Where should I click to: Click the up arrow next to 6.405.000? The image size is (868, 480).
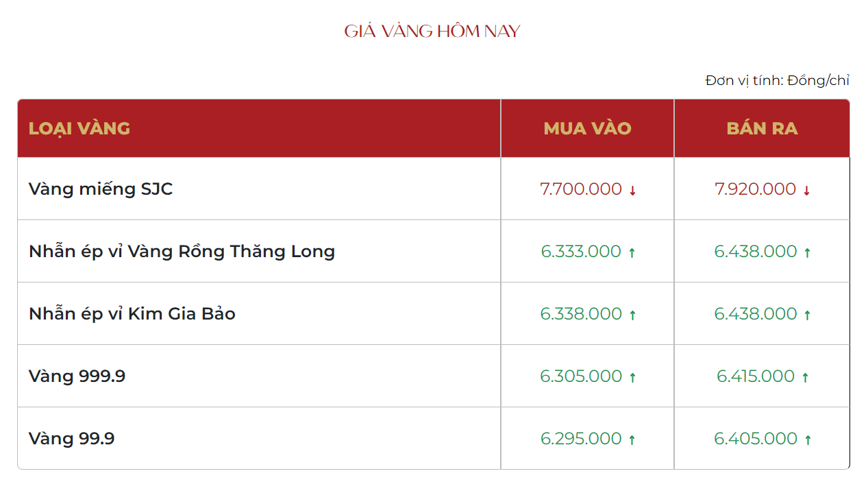pyautogui.click(x=808, y=440)
